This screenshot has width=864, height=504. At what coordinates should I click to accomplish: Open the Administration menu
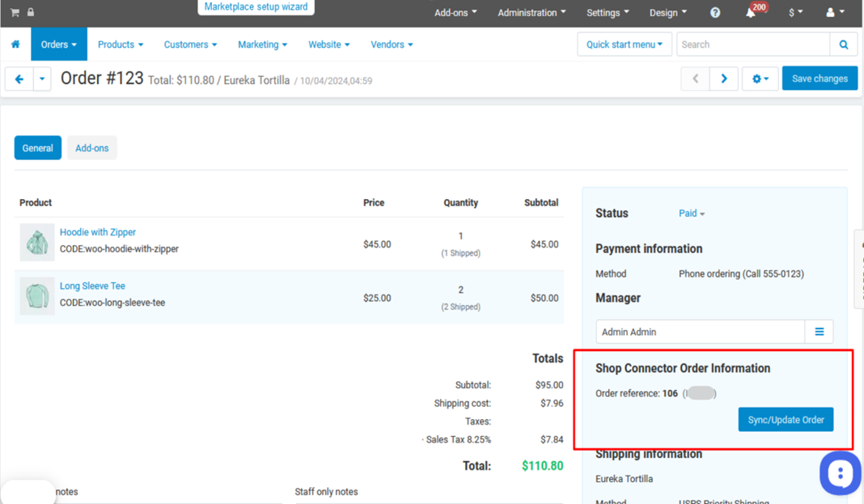(x=532, y=12)
